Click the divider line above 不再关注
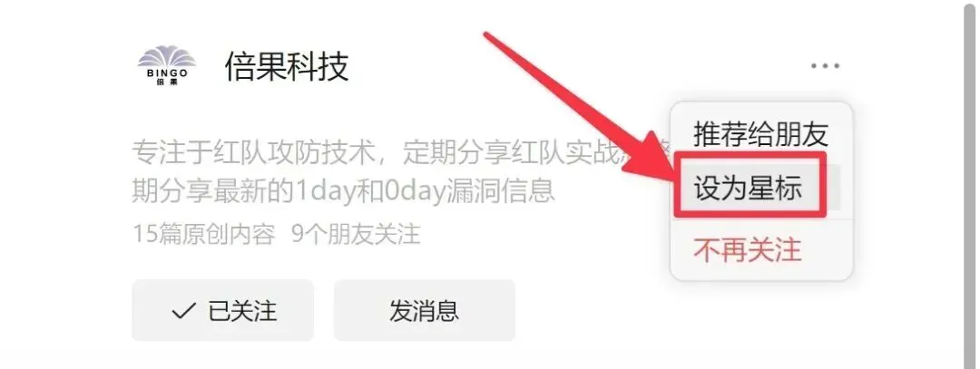This screenshot has height=369, width=980. coord(761,219)
